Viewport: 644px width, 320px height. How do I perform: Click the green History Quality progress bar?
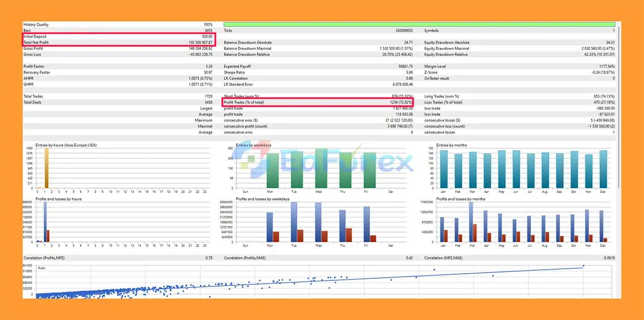click(x=419, y=24)
